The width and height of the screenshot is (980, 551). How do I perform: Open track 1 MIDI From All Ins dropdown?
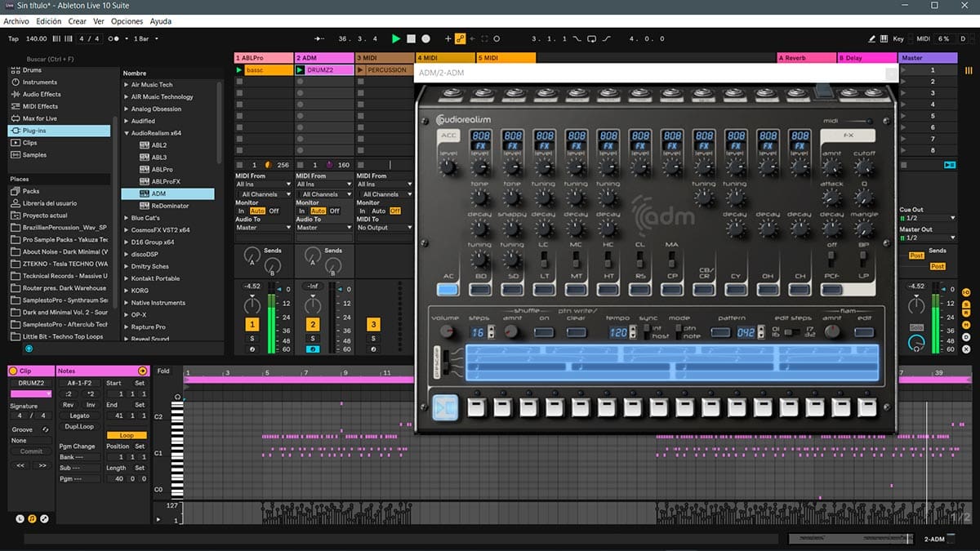tap(263, 184)
